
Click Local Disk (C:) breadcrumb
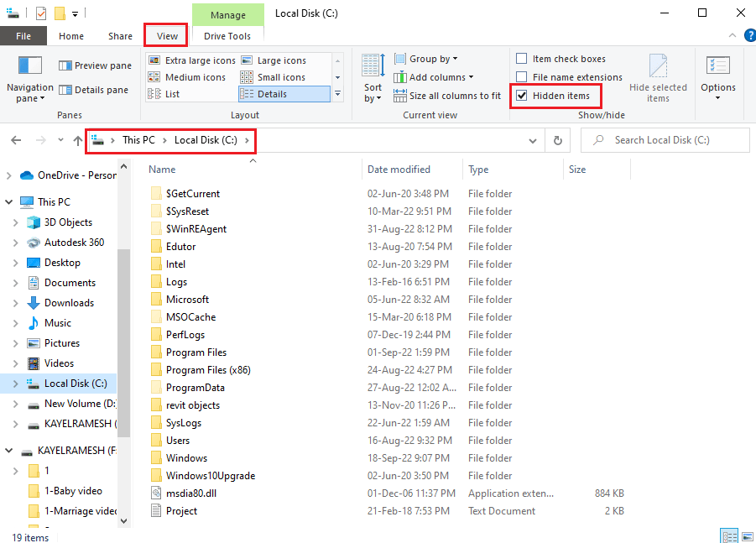pos(206,140)
